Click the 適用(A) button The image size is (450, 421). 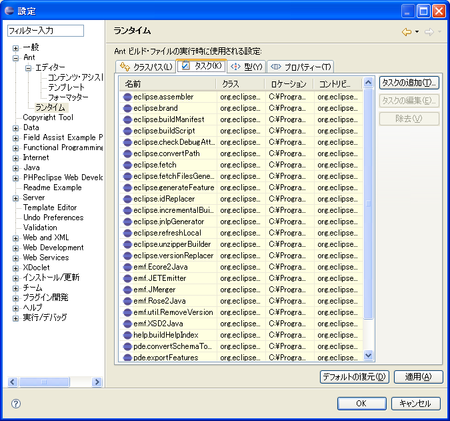pos(418,377)
